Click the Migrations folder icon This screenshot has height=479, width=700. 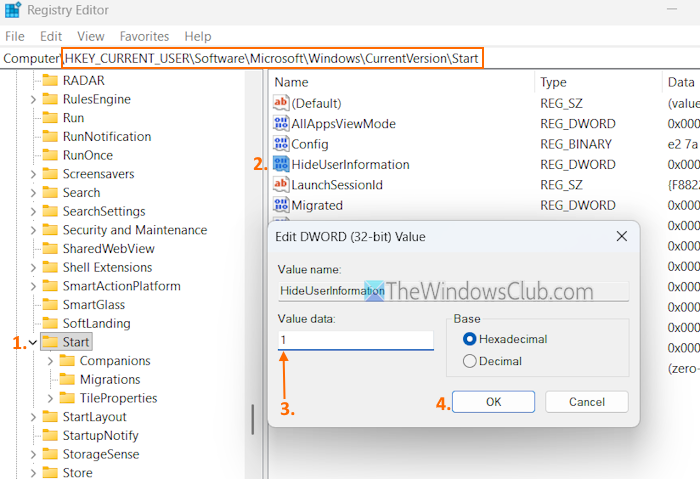[x=67, y=379]
